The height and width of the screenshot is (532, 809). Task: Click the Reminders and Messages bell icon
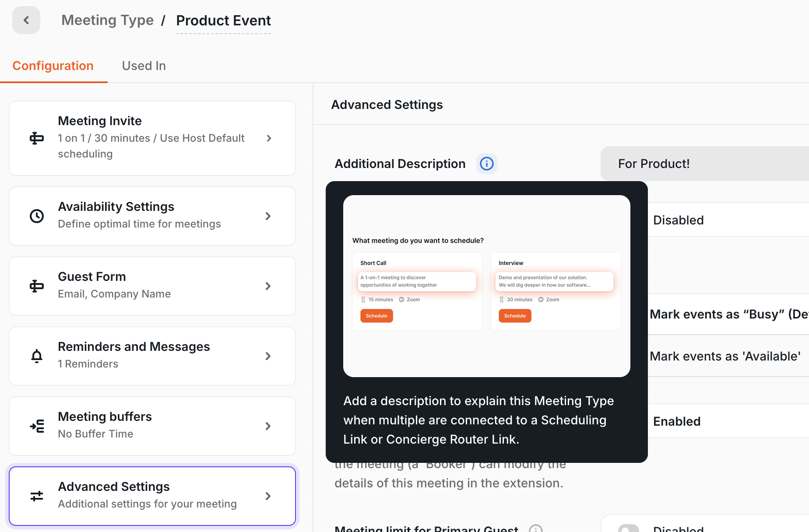pyautogui.click(x=37, y=356)
